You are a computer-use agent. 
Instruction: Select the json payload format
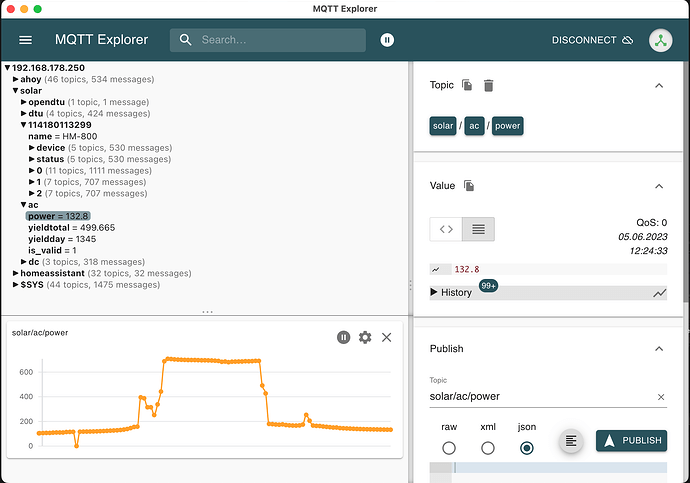[526, 448]
